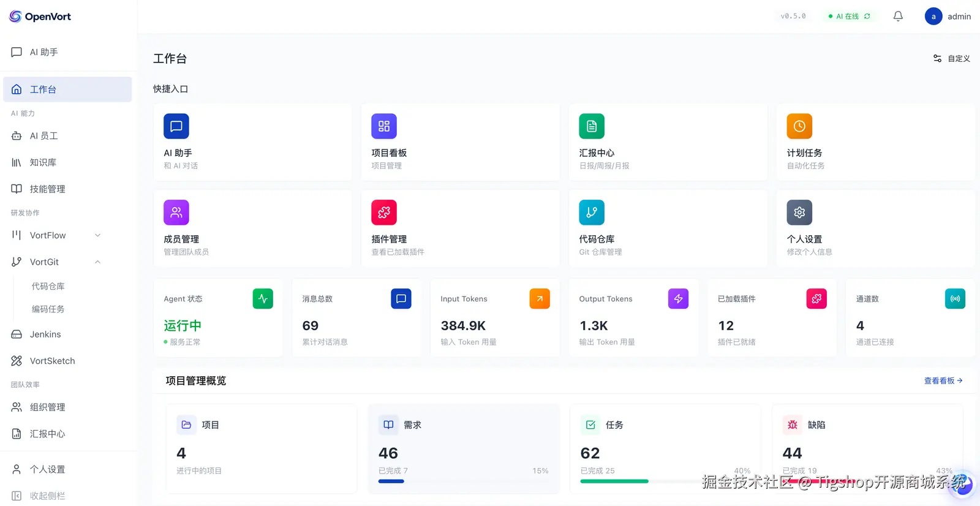Click 收起侧栏 to collapse sidebar

pos(67,496)
